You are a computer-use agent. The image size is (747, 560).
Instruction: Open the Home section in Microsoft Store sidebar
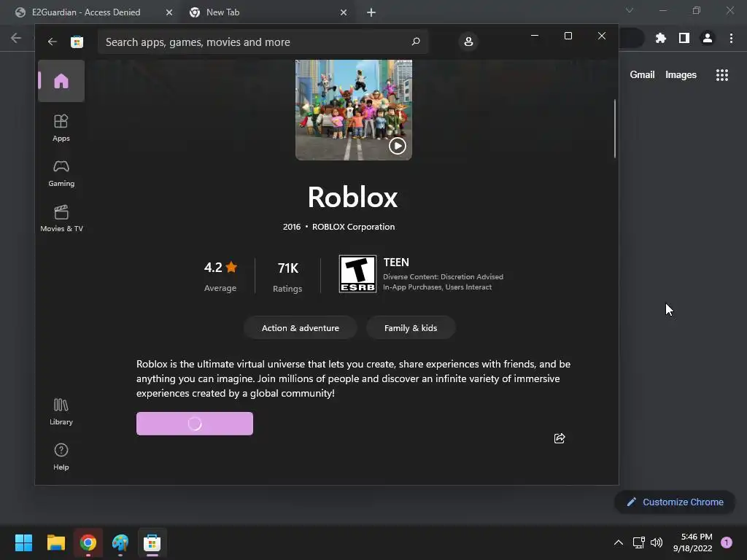pos(61,81)
